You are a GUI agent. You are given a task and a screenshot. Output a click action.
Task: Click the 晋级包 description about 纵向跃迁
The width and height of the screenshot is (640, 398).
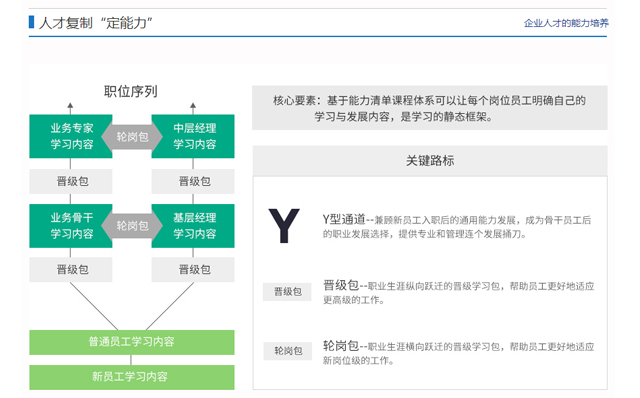(458, 292)
